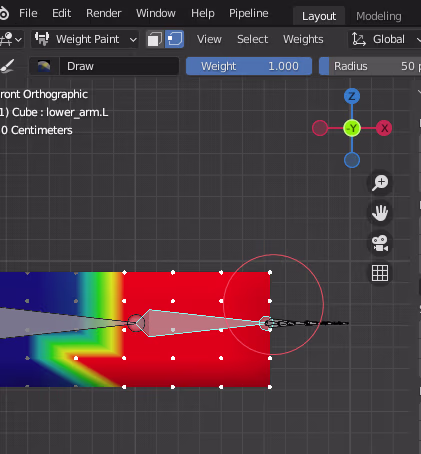Viewport: 421px width, 454px height.
Task: Open the Global transform orientation dropdown
Action: point(385,39)
